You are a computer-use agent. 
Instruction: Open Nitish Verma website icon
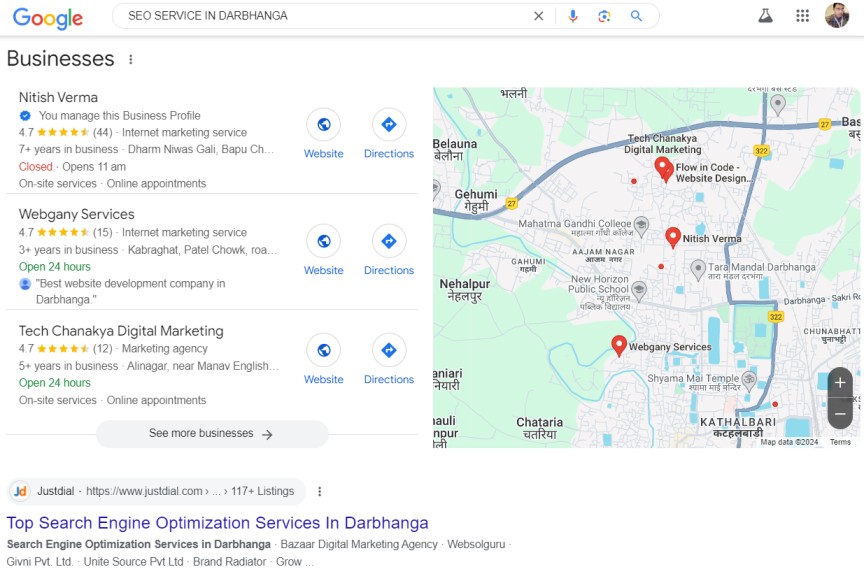point(323,124)
